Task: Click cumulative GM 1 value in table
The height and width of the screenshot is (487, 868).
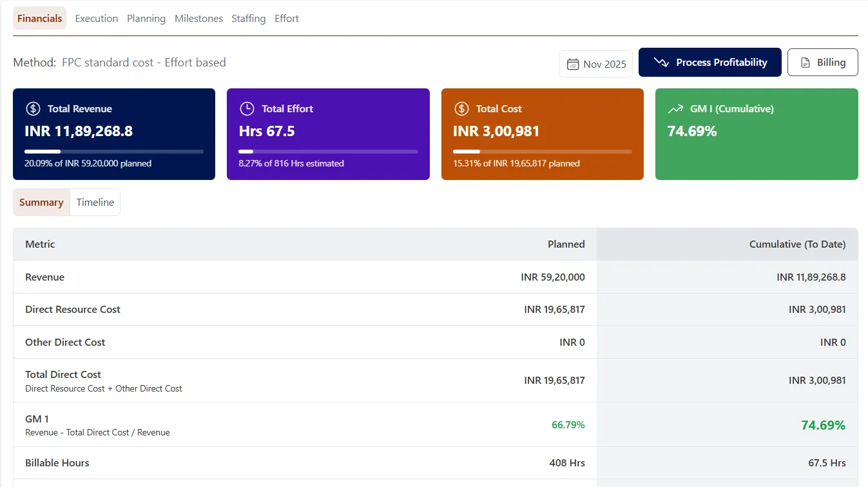Action: (x=824, y=425)
